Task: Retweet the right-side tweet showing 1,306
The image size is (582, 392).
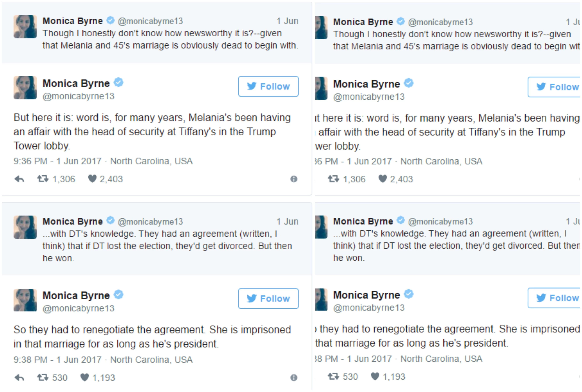Action: pyautogui.click(x=333, y=179)
